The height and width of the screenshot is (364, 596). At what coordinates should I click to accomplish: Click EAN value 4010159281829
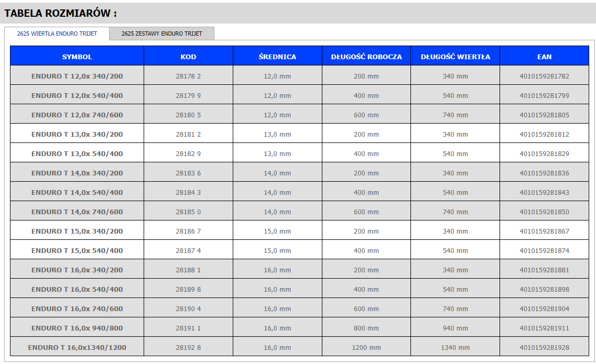(544, 153)
